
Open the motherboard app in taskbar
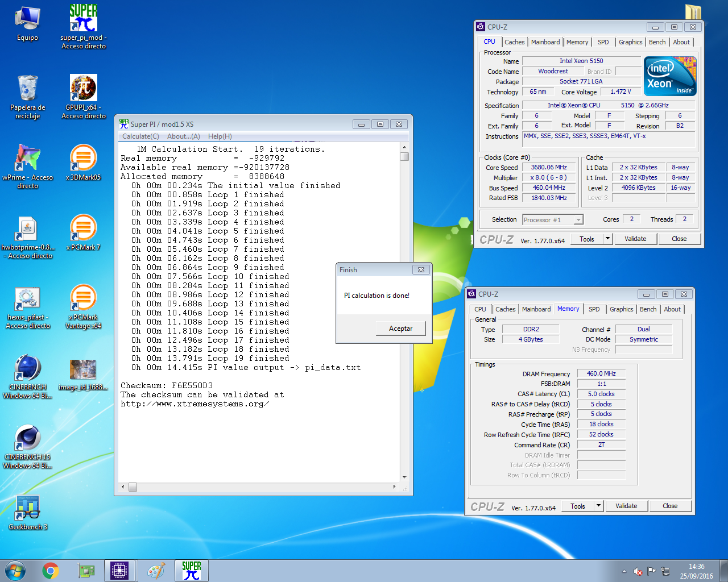tap(86, 571)
